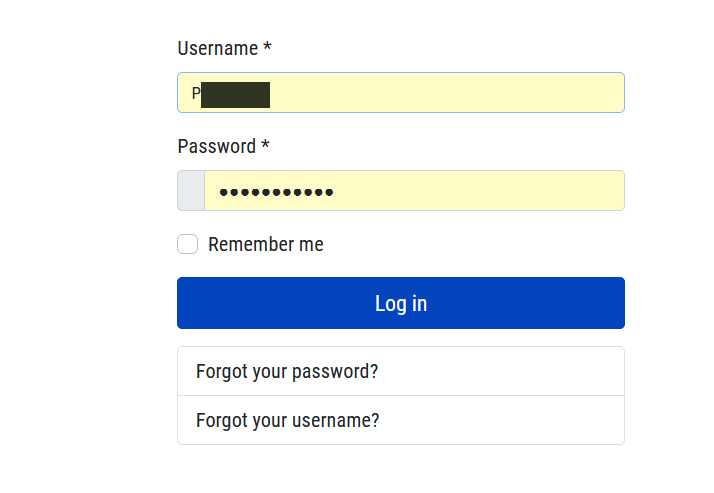The height and width of the screenshot is (493, 714).
Task: Enable the Remember me checkbox
Action: (187, 244)
